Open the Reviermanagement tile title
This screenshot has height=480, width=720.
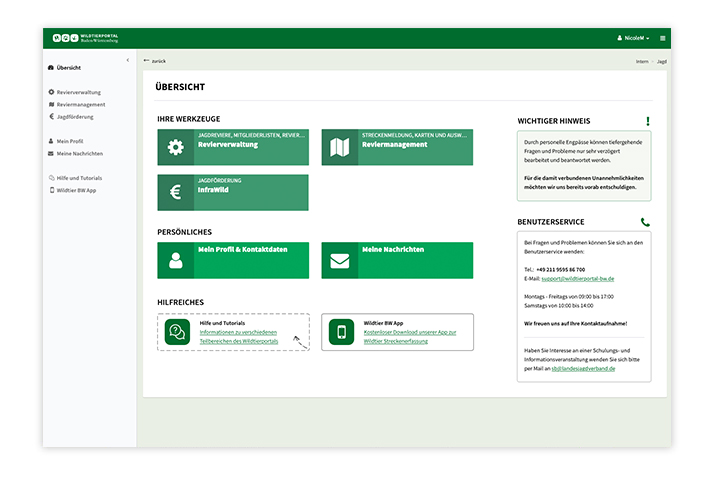[x=394, y=145]
